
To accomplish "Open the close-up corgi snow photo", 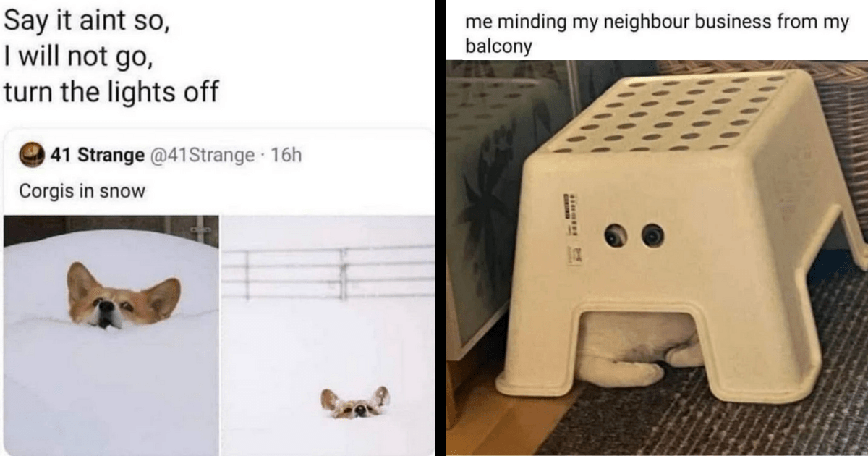I will click(x=111, y=335).
